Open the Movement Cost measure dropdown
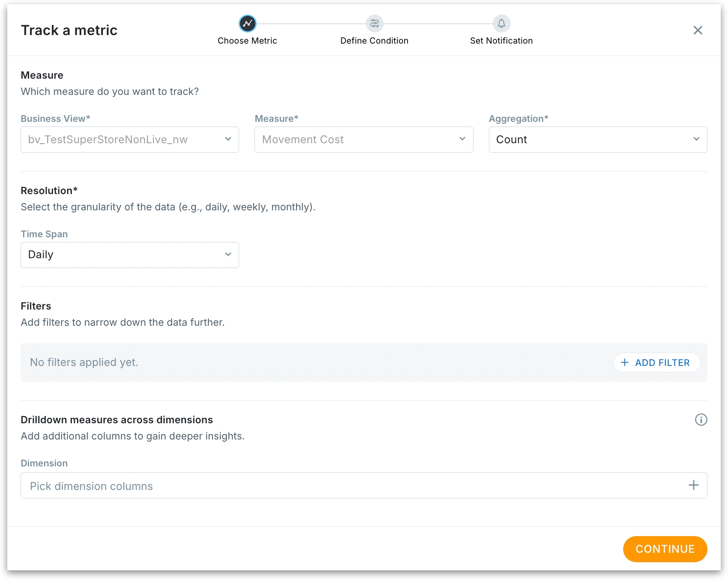The image size is (728, 581). [x=355, y=140]
